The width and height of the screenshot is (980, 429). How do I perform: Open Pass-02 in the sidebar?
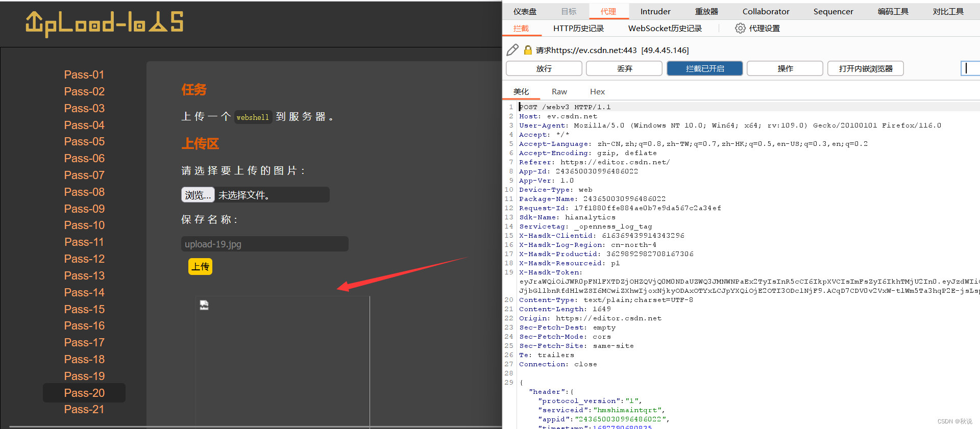pos(84,91)
